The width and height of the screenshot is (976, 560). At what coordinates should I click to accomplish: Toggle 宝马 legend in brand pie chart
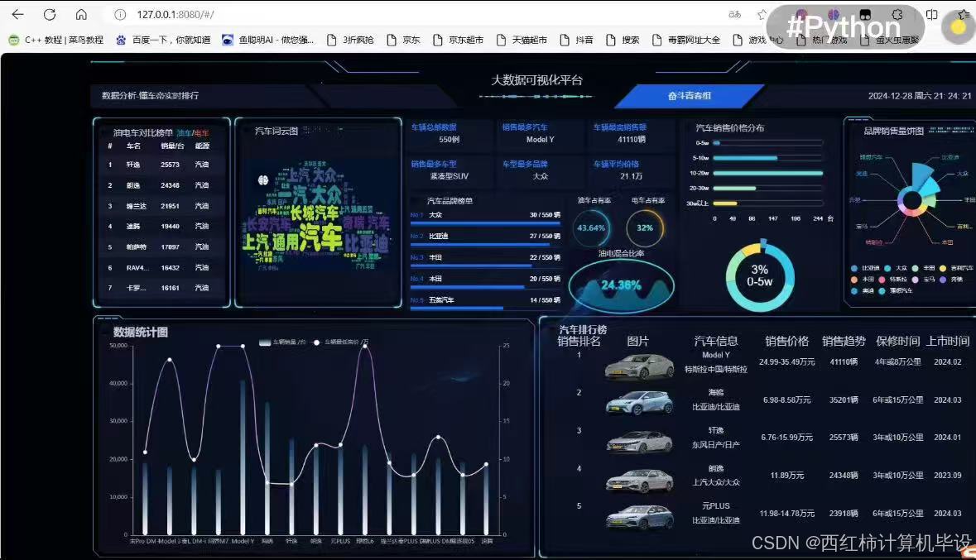[x=923, y=280]
